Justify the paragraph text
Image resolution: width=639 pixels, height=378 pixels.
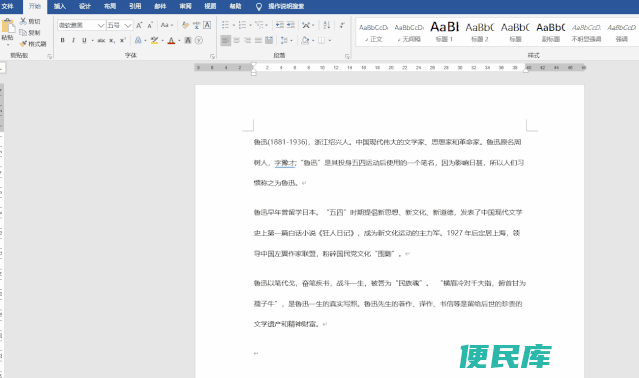click(258, 40)
